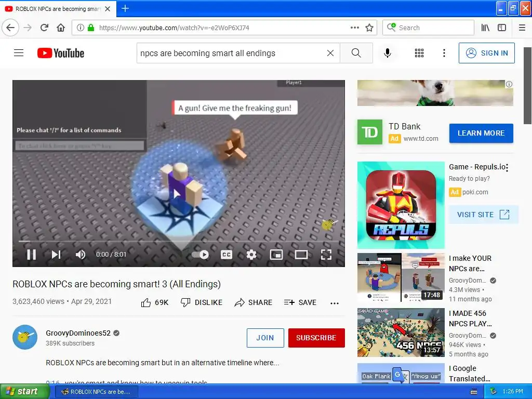
Task: Open 'I MADE 456 NPCS PLAY' video thumbnail
Action: (401, 332)
